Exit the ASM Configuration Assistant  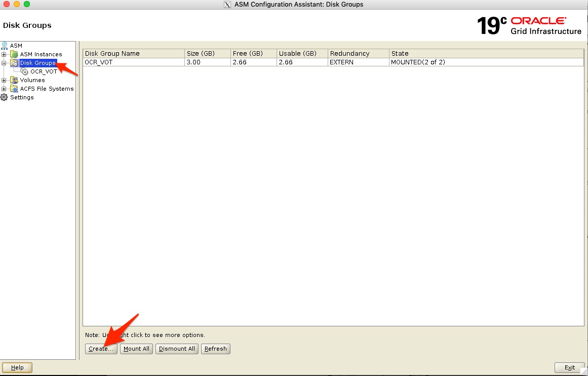tap(570, 367)
